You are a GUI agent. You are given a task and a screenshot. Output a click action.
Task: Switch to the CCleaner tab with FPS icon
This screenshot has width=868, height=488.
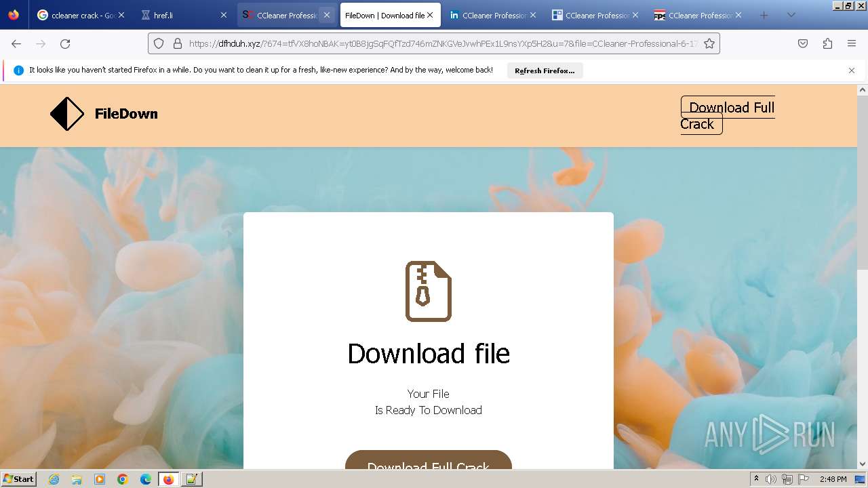698,15
